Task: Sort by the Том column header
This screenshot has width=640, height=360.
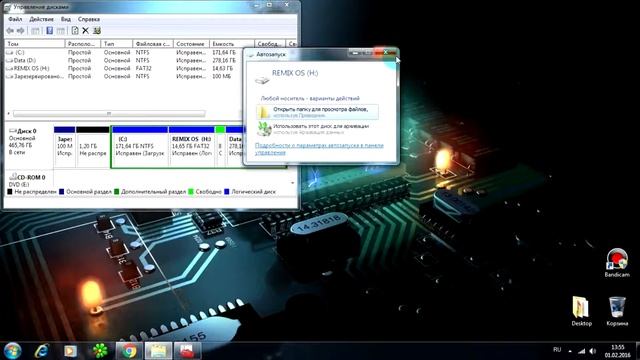Action: coord(34,44)
